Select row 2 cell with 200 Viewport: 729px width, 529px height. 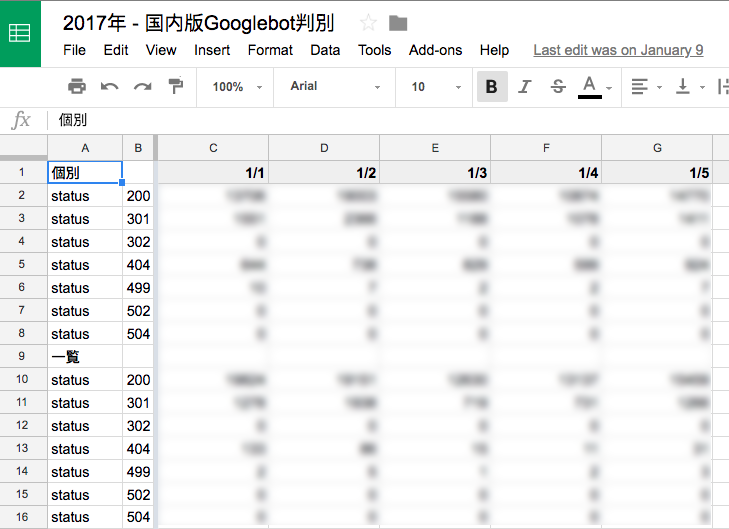[138, 196]
